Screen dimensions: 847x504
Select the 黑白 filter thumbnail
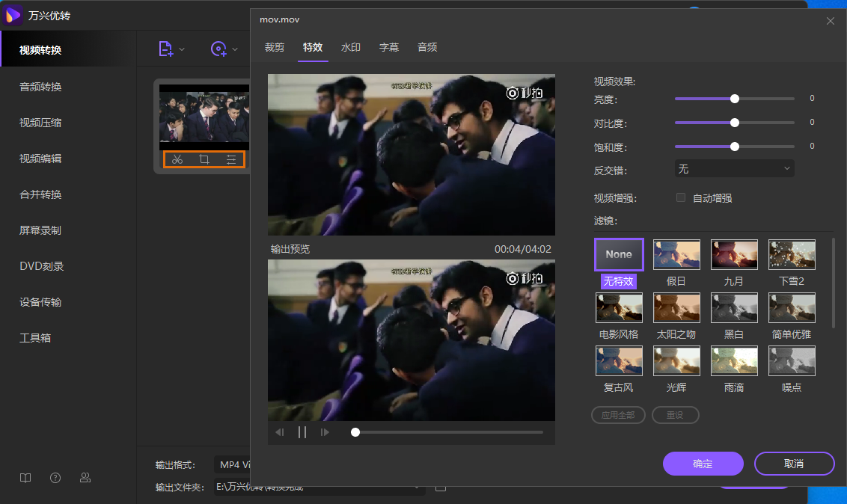[x=734, y=308]
